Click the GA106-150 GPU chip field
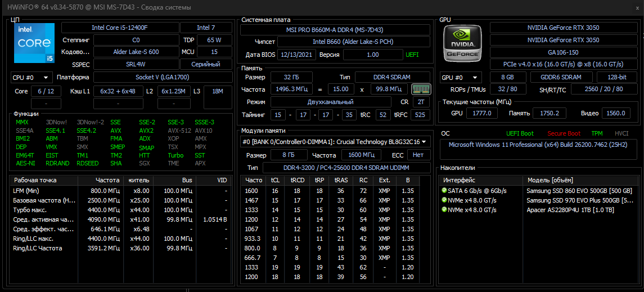The height and width of the screenshot is (292, 644). pyautogui.click(x=562, y=52)
